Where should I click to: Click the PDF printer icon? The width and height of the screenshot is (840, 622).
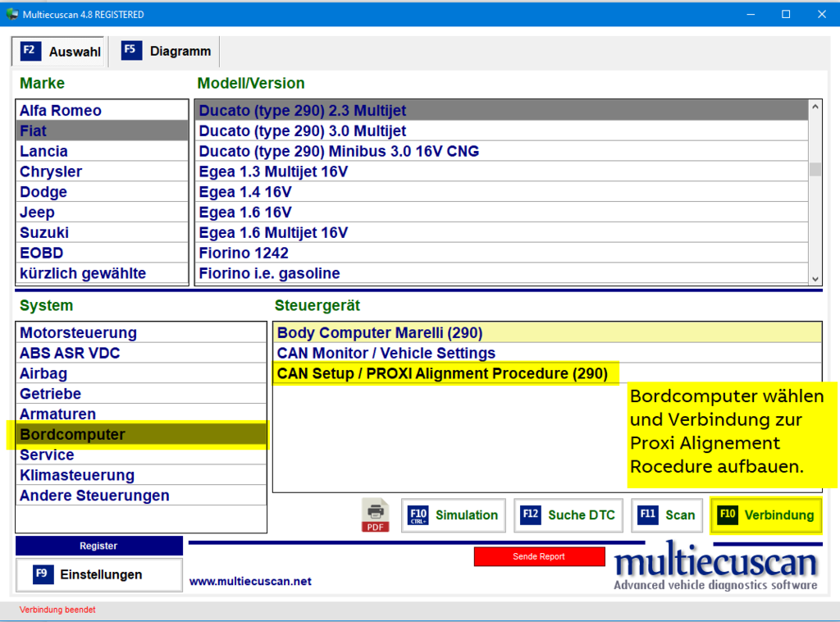[x=375, y=515]
